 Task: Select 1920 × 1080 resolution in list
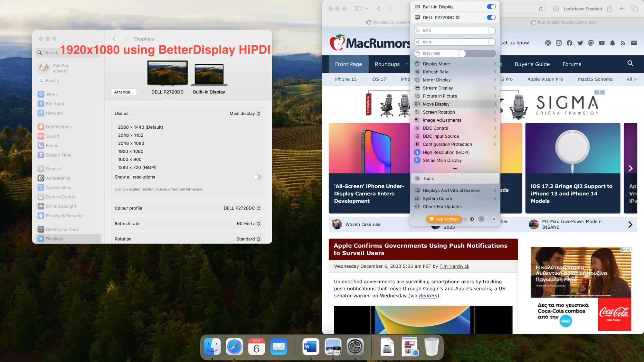pyautogui.click(x=131, y=151)
